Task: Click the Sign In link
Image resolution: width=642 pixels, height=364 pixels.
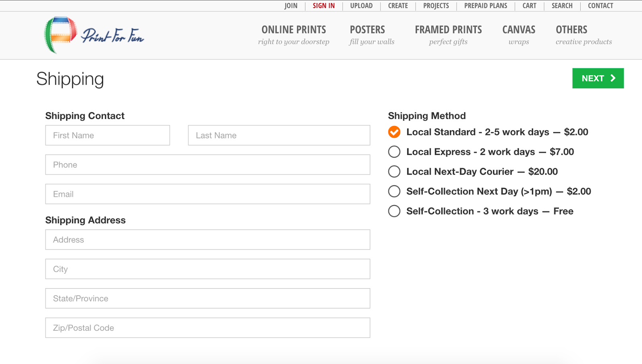Action: 323,6
